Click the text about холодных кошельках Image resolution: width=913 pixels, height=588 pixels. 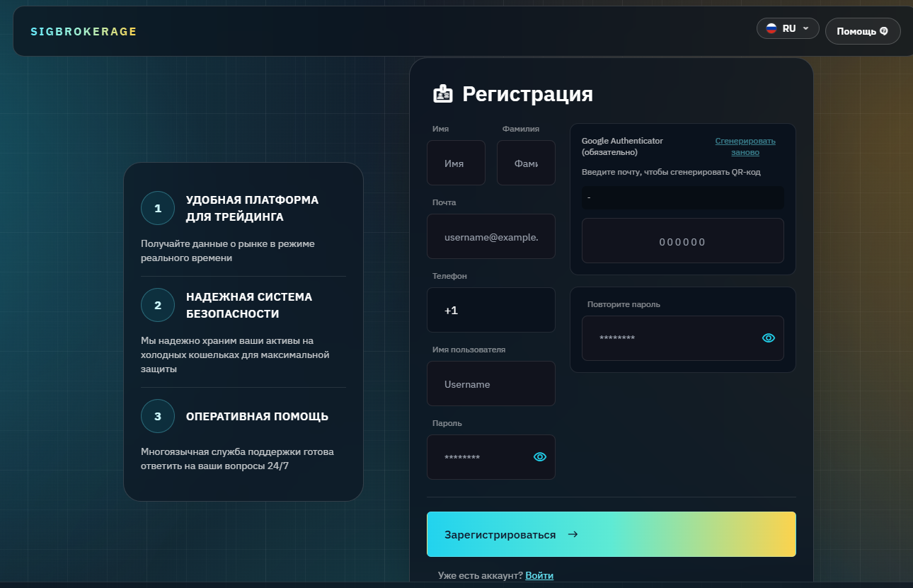[235, 354]
